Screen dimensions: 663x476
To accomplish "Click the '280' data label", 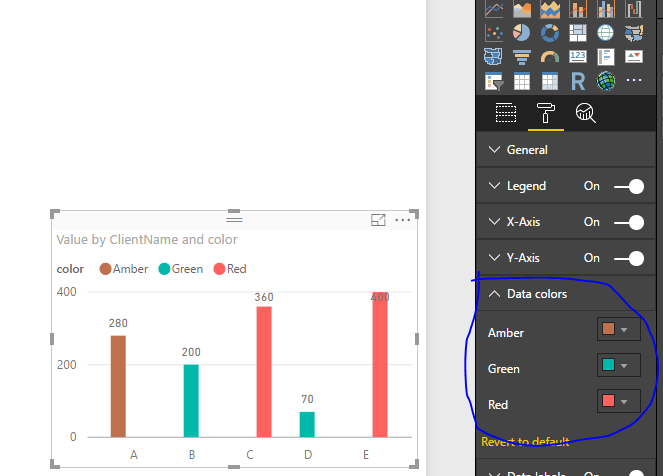I will coord(118,323).
